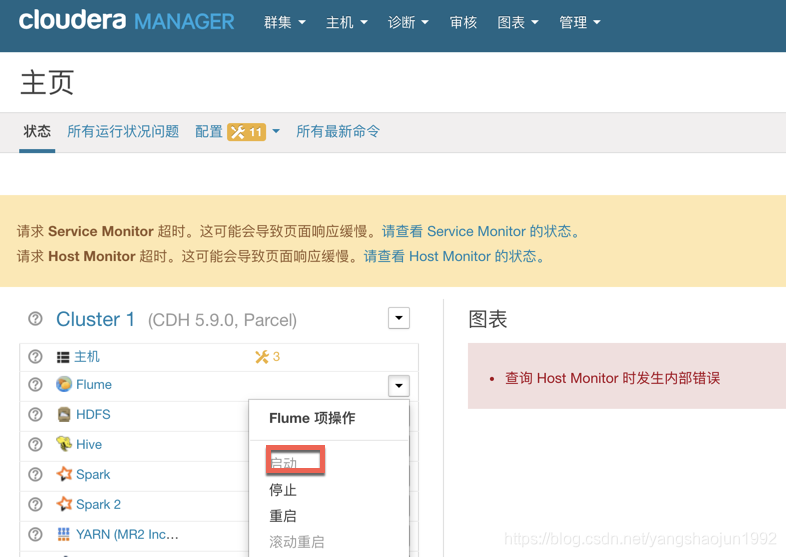This screenshot has height=557, width=786.
Task: Click help icon in the Hive row
Action: (x=35, y=444)
